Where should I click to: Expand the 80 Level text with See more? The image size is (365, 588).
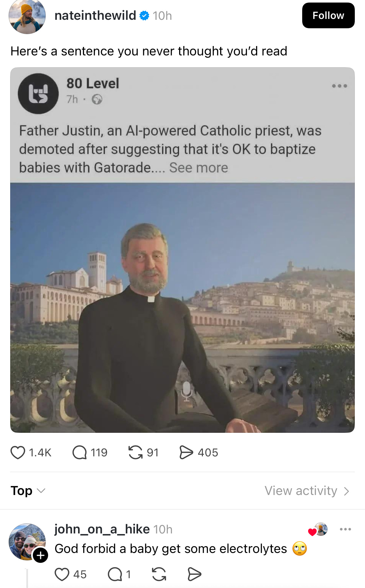tap(199, 168)
